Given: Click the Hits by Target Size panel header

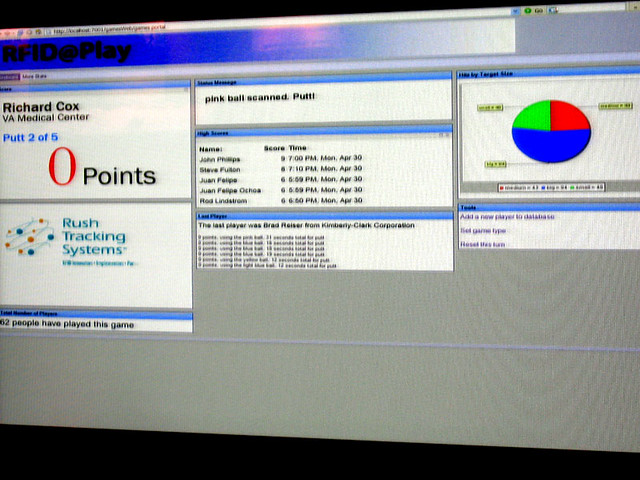Looking at the screenshot, I should tap(549, 73).
